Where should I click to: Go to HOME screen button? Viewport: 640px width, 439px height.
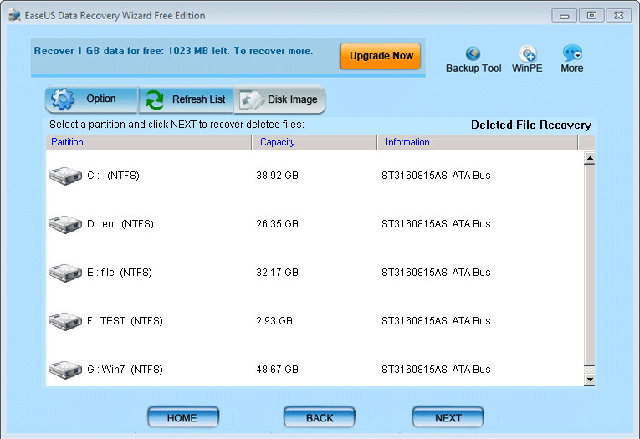(x=183, y=417)
